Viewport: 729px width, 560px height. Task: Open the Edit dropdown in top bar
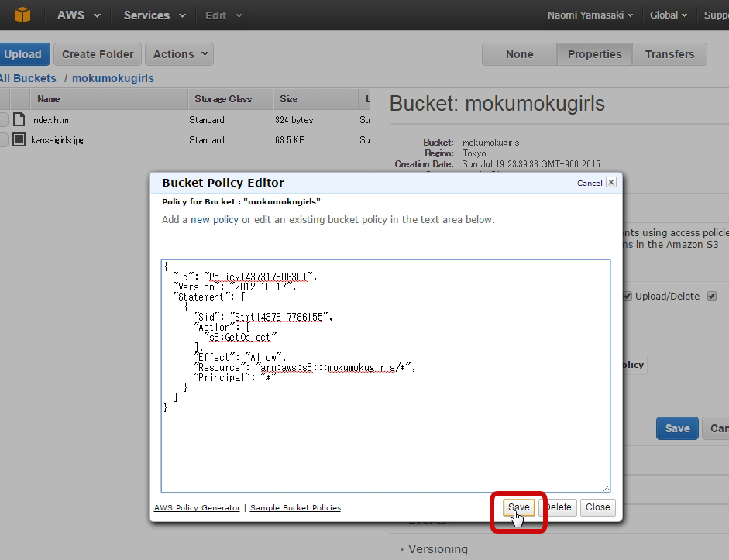(x=224, y=15)
